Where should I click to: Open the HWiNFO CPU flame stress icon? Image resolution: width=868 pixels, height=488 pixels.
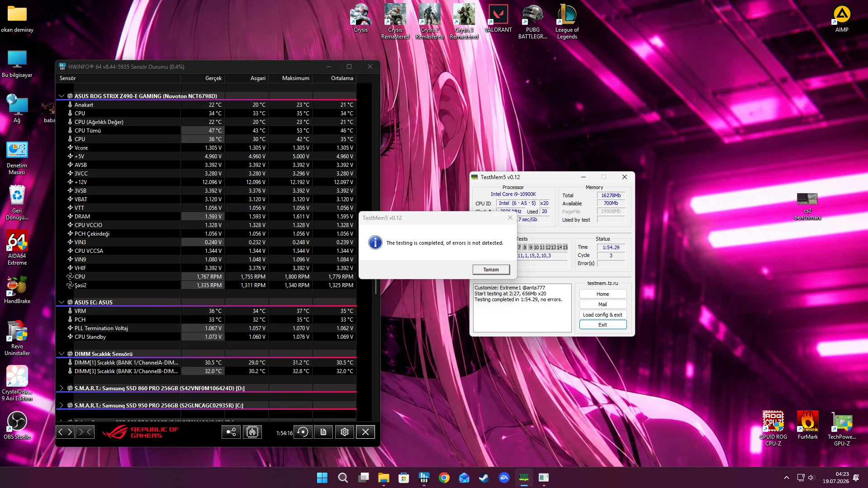click(x=252, y=432)
